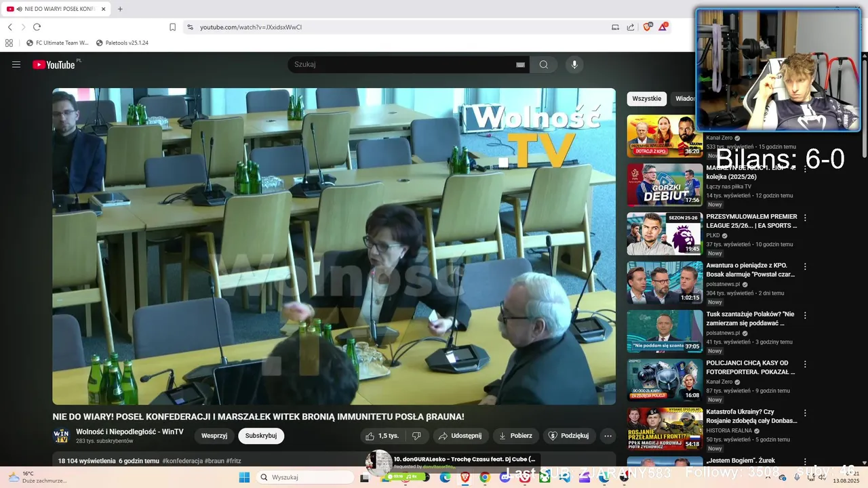Open options menu for Awantura o pieniądze video

tap(806, 267)
